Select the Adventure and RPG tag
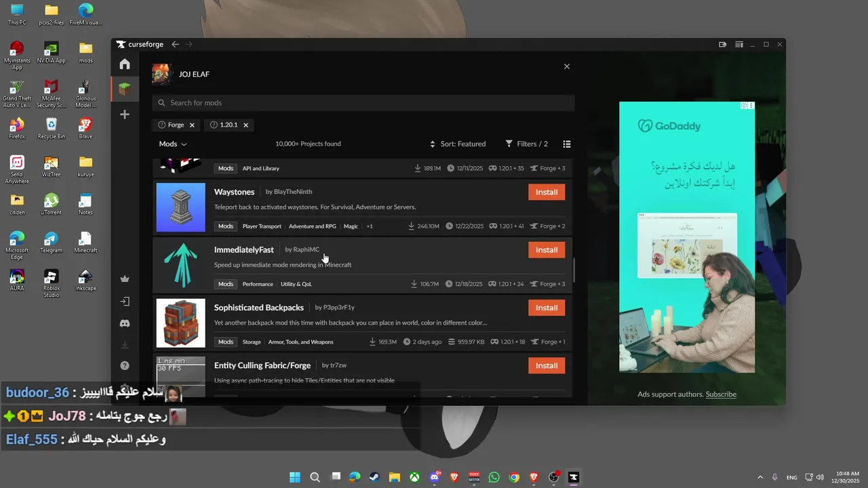Image resolution: width=868 pixels, height=488 pixels. coord(312,226)
